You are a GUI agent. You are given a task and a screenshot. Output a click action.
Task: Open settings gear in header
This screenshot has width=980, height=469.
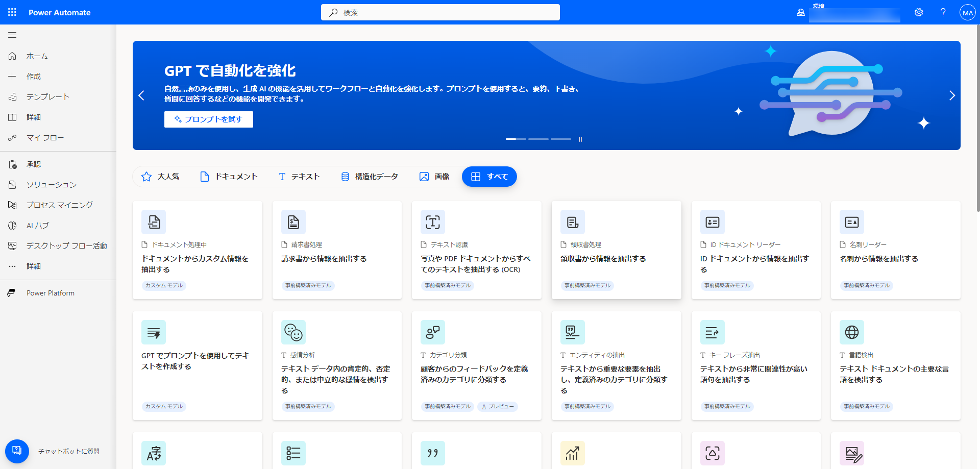[x=919, y=12]
